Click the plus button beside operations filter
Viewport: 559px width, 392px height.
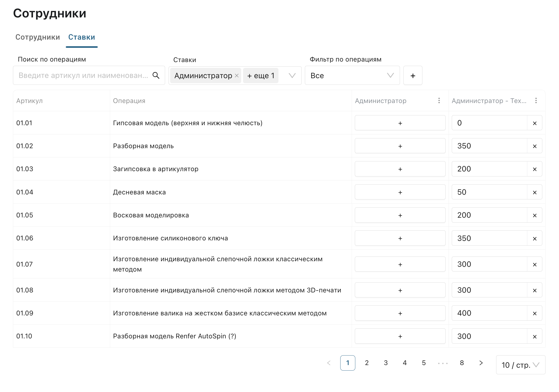[x=413, y=76]
